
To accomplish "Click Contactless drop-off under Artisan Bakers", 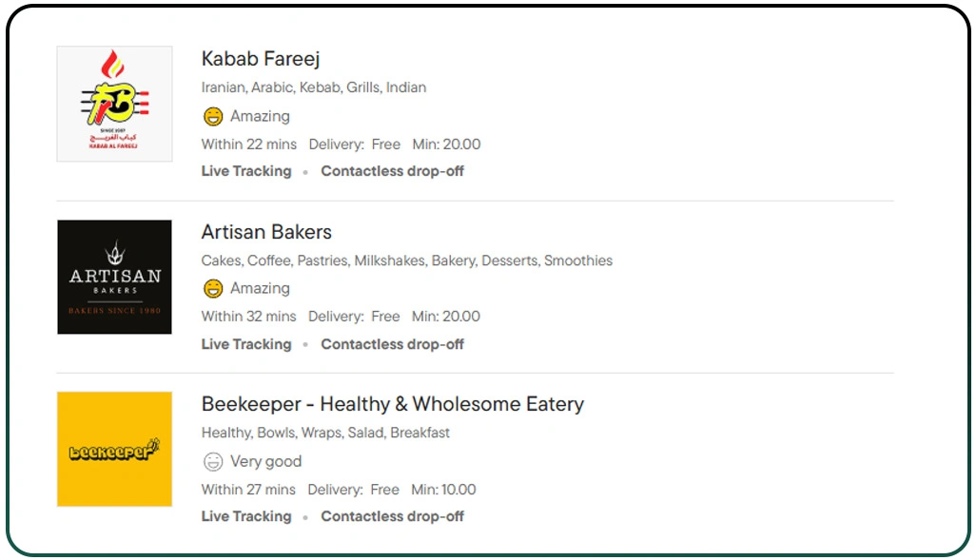I will tap(393, 345).
